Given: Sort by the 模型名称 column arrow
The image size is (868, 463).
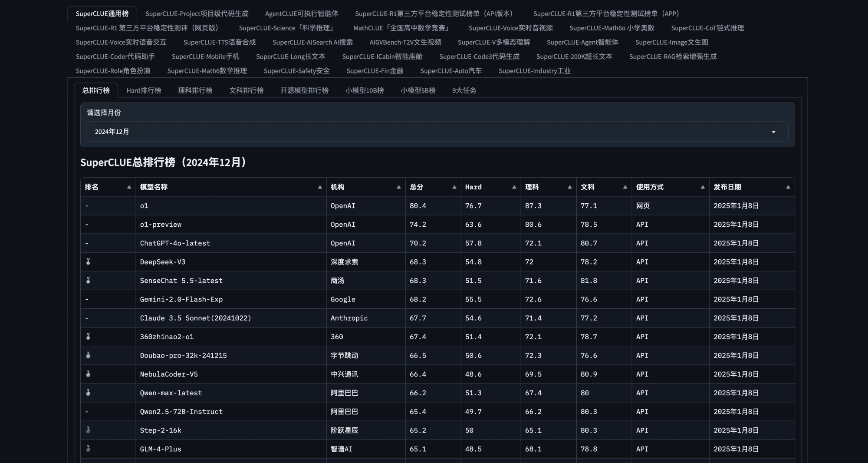Looking at the screenshot, I should coord(320,187).
